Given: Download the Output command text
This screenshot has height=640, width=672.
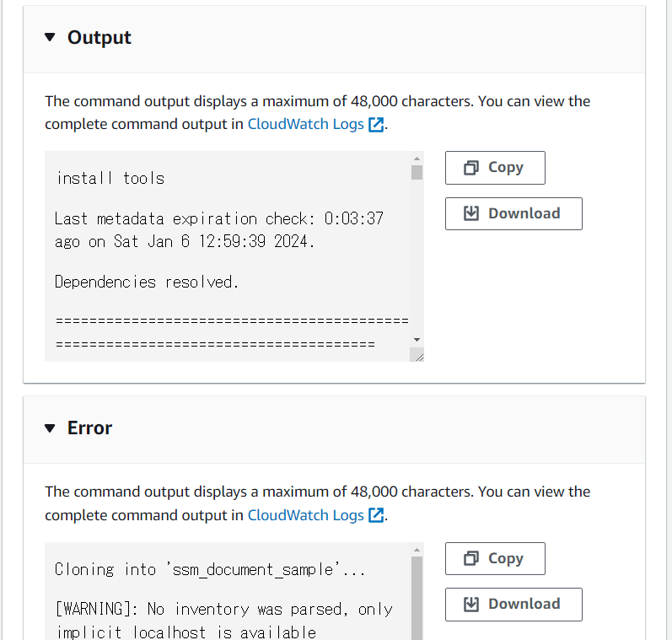Looking at the screenshot, I should (513, 213).
